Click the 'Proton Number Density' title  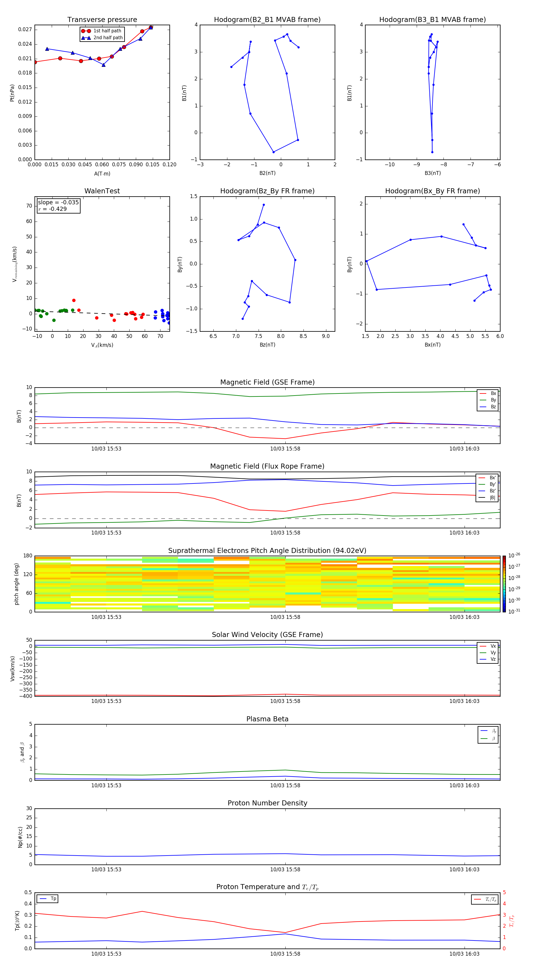267,804
